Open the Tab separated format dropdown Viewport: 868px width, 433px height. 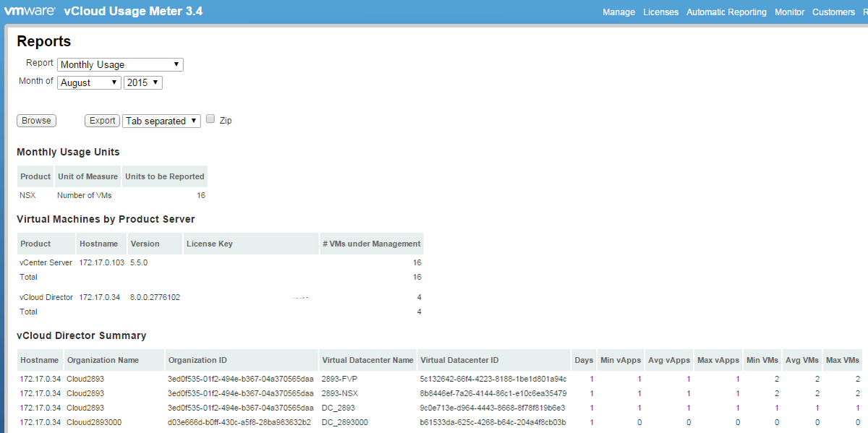point(161,121)
